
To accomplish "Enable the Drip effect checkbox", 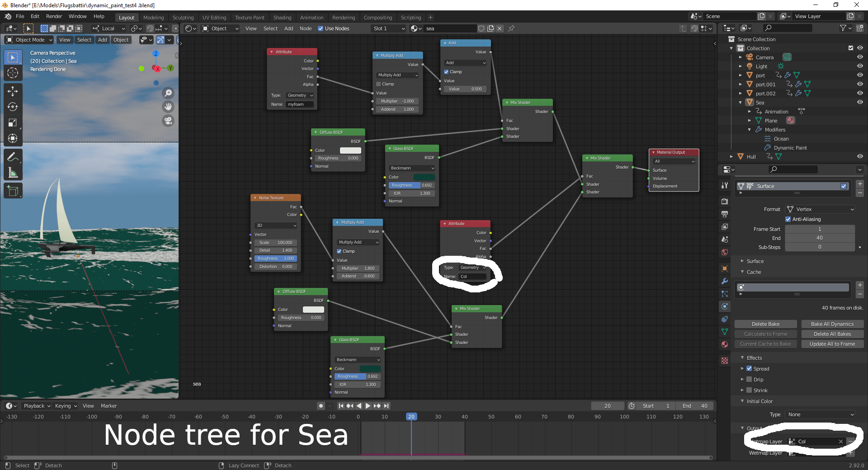I will (x=749, y=379).
